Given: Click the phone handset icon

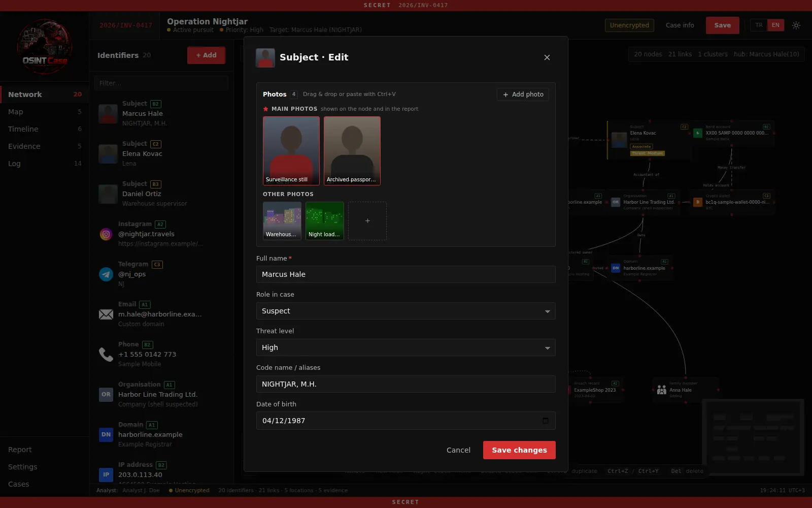Looking at the screenshot, I should click(106, 355).
